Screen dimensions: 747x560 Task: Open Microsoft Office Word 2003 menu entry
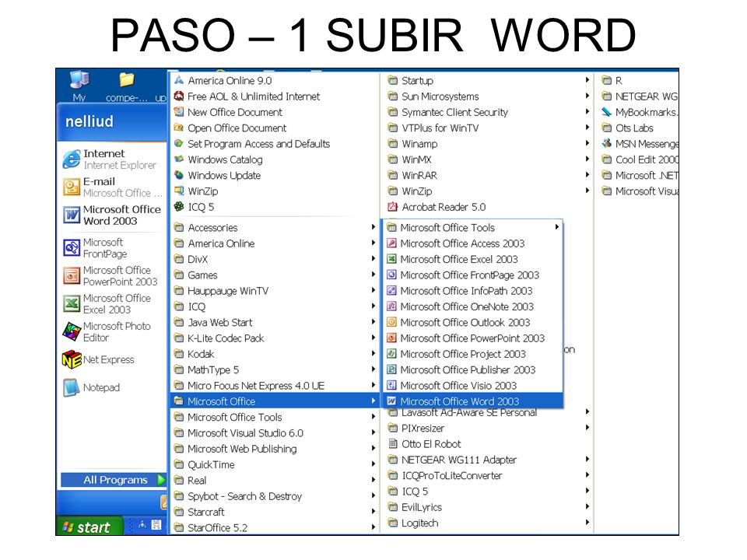[472, 401]
